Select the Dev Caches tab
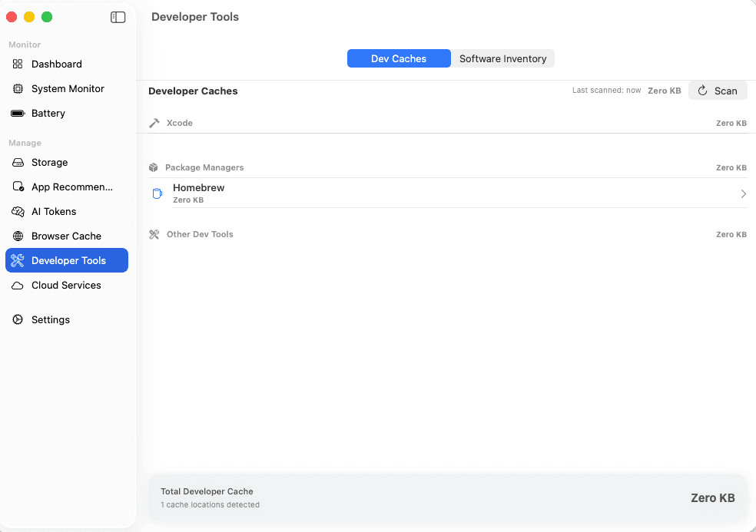 (399, 58)
